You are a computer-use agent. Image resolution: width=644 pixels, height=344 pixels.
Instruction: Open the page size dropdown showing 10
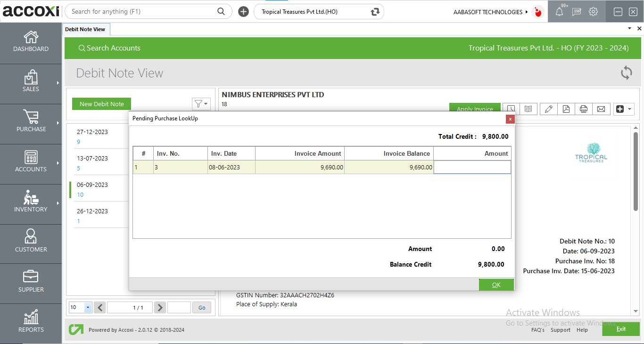click(80, 307)
